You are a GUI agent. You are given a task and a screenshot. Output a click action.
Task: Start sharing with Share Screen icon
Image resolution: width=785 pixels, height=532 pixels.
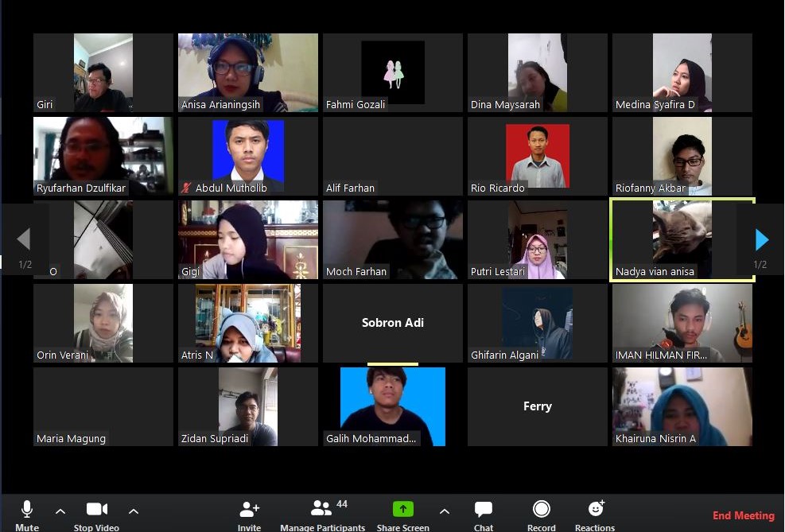click(x=403, y=509)
